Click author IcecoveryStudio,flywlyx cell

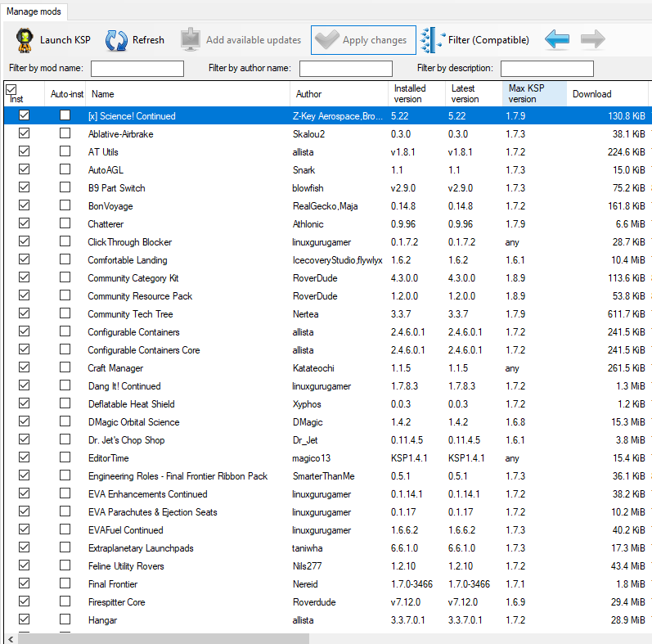337,260
